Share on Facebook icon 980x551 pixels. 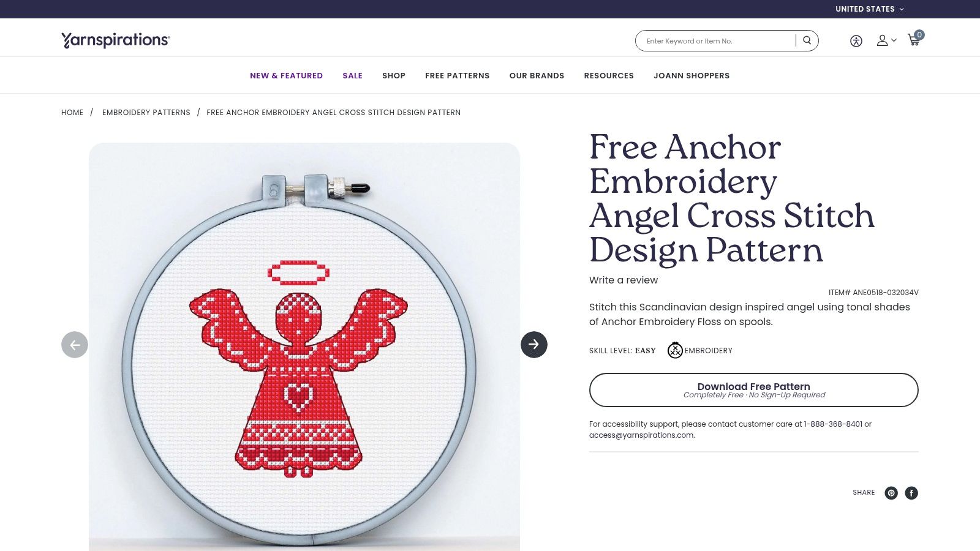pyautogui.click(x=911, y=493)
